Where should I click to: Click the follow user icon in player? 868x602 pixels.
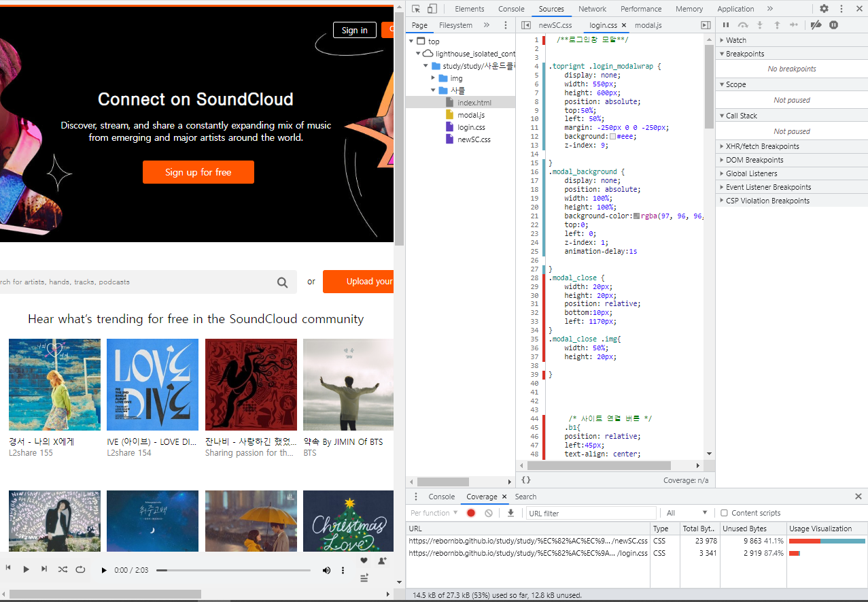383,561
